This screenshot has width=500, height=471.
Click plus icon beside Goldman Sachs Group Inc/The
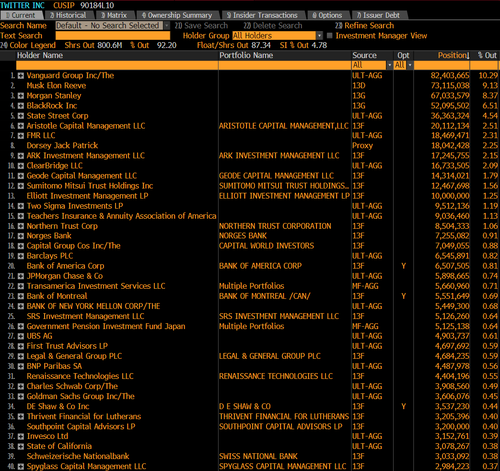coord(21,397)
